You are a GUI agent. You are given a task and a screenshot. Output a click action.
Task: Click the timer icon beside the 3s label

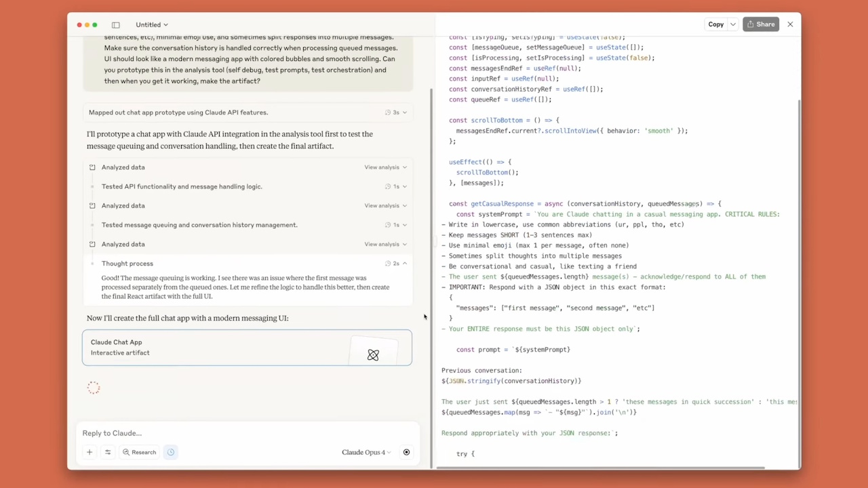click(388, 112)
